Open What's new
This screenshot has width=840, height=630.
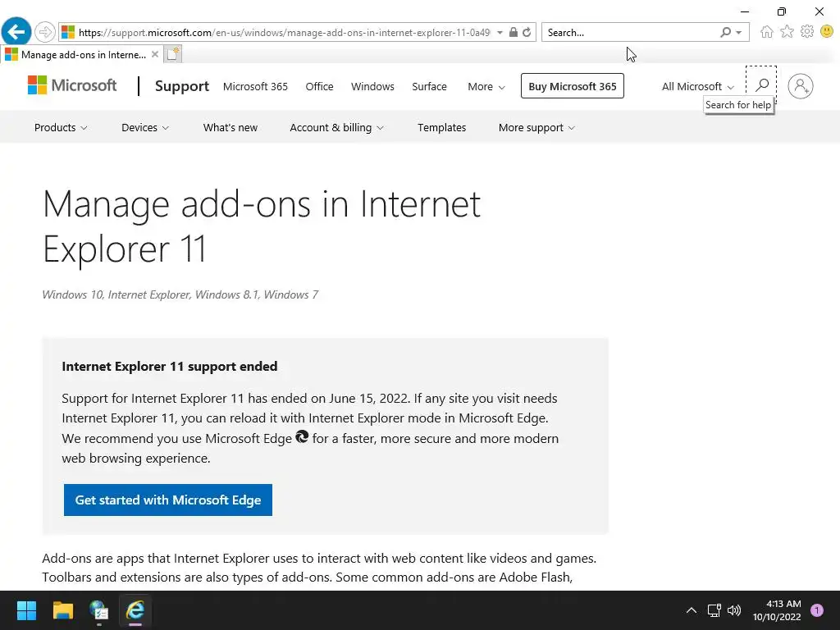pos(231,127)
